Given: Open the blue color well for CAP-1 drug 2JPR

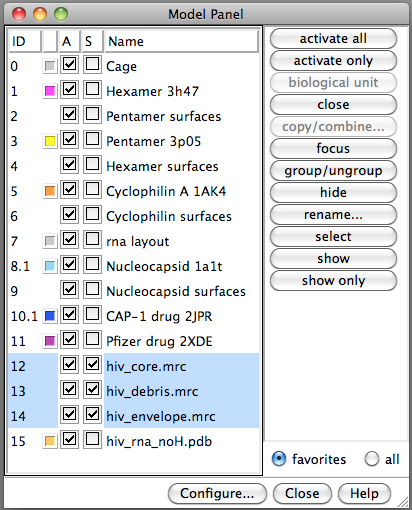Looking at the screenshot, I should (50, 316).
